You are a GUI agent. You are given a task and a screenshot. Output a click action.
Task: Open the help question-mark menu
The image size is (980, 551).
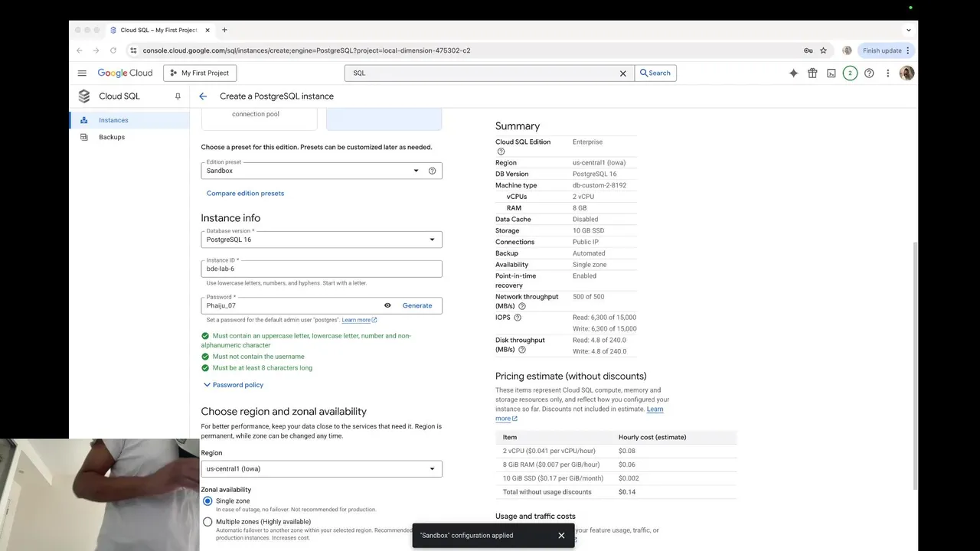click(x=869, y=73)
